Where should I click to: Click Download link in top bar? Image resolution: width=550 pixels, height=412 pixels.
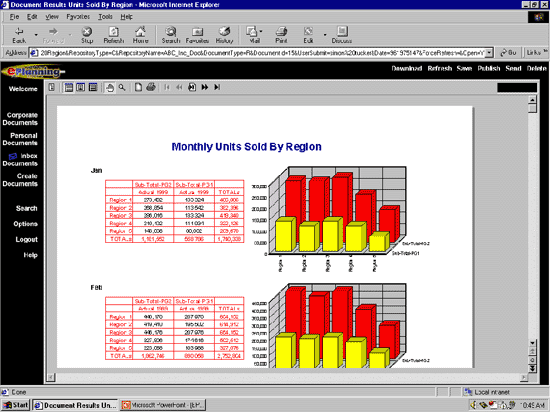(x=407, y=68)
